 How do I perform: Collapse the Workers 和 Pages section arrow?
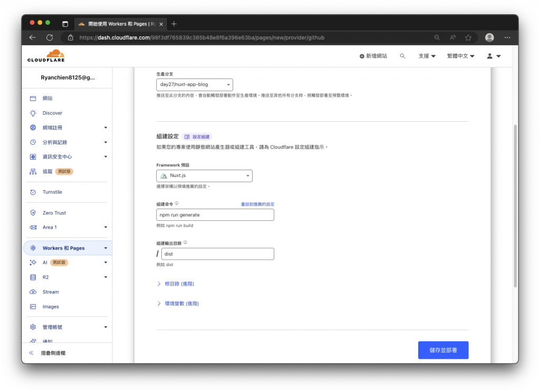(x=105, y=248)
